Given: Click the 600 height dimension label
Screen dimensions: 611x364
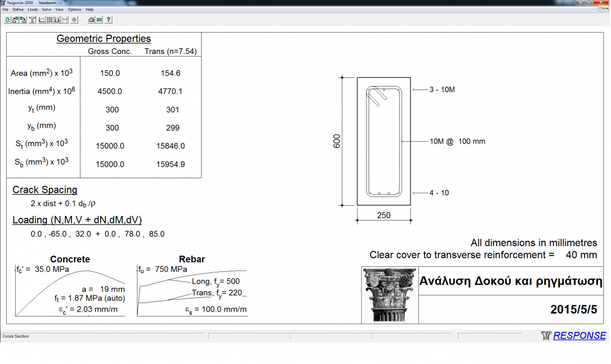Looking at the screenshot, I should pyautogui.click(x=337, y=142).
